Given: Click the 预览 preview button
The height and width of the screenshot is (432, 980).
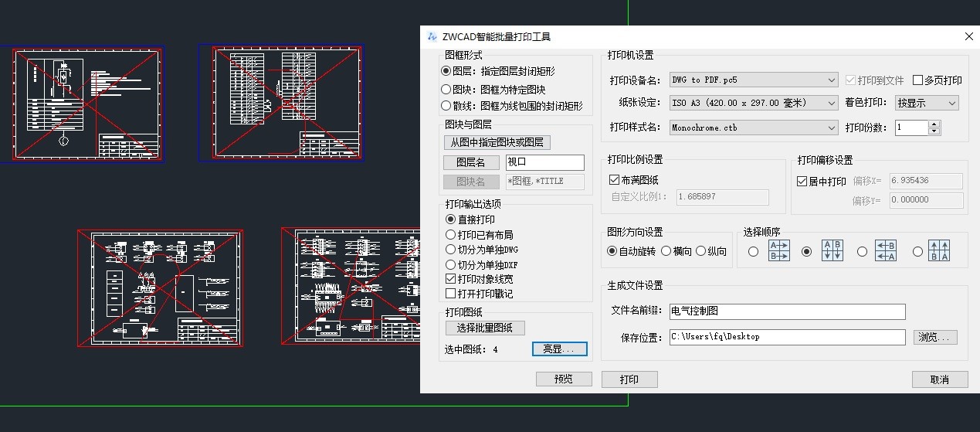Looking at the screenshot, I should pos(564,379).
